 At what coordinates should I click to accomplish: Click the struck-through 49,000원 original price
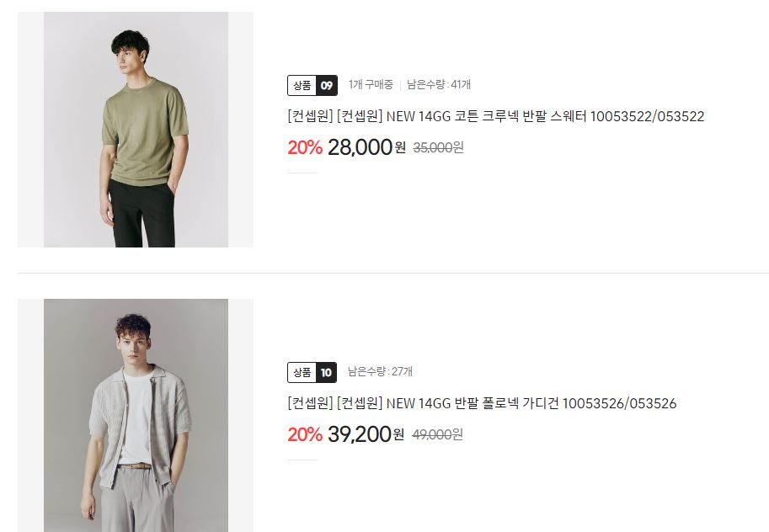437,434
